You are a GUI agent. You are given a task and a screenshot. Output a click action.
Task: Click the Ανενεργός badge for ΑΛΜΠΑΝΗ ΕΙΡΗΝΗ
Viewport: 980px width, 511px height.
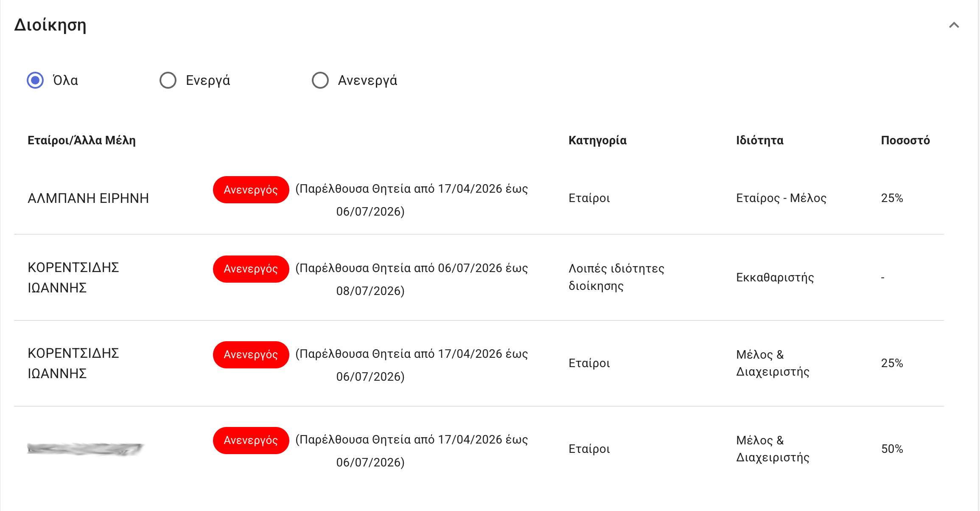251,190
